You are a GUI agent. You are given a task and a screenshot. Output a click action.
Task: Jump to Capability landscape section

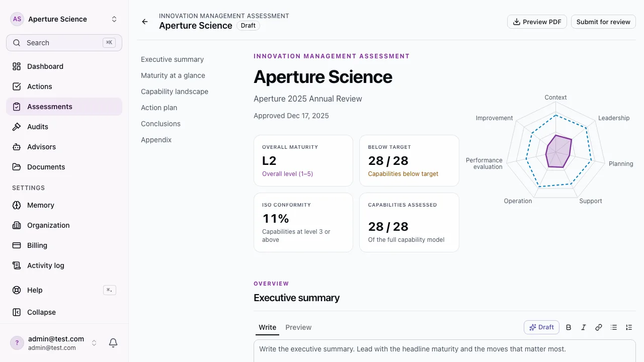175,92
